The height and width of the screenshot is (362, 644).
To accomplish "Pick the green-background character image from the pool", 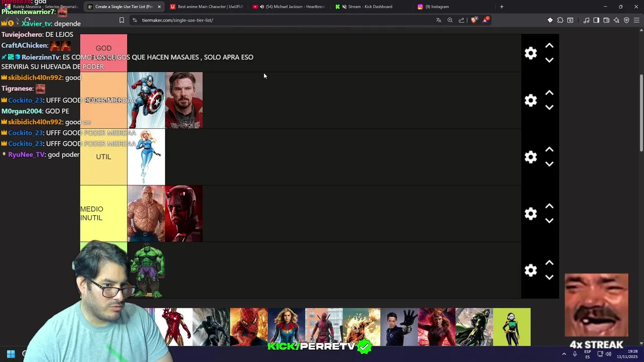I will click(512, 327).
